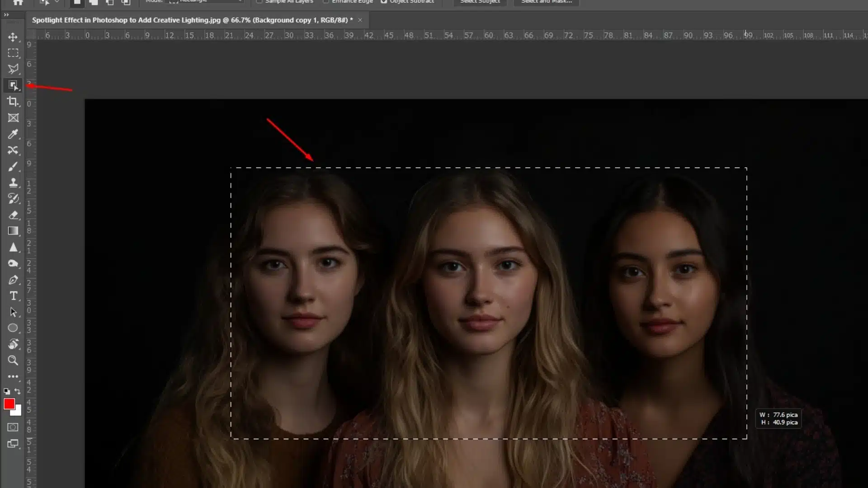Screen dimensions: 868x488
Task: Select the Zoom tool
Action: 13,361
